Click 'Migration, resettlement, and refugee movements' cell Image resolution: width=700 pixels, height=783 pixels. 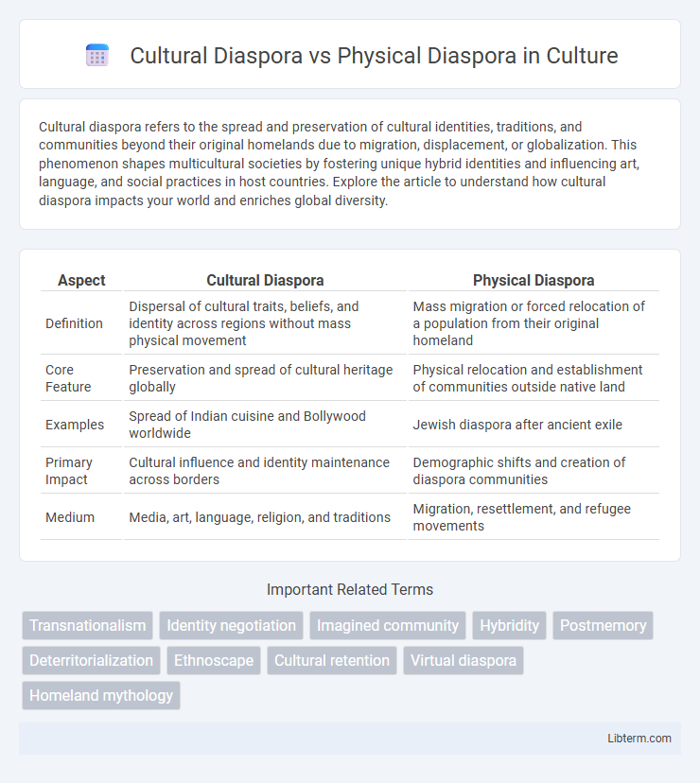[534, 517]
